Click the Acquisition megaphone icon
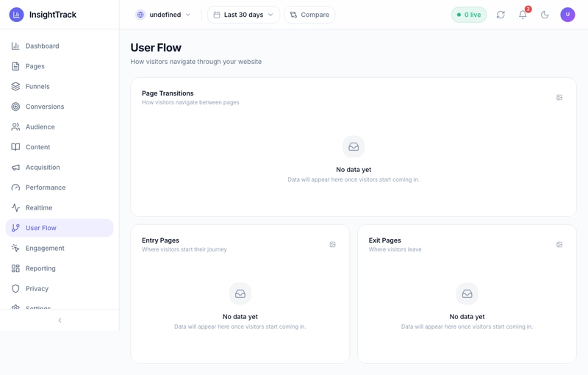588x375 pixels. click(x=15, y=168)
